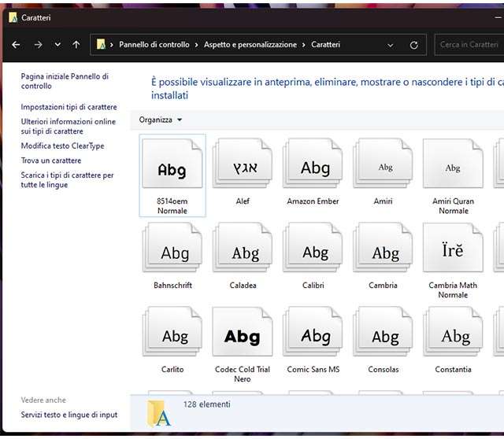The image size is (504, 439).
Task: Expand the Organizza dropdown menu
Action: tap(161, 120)
